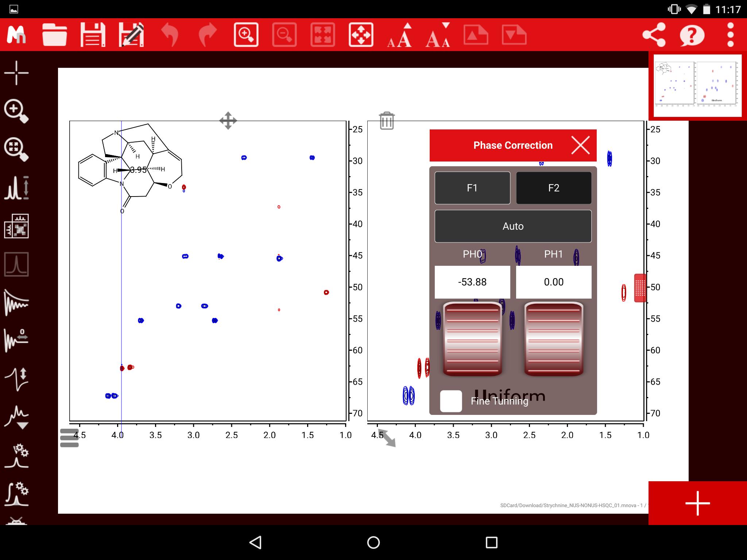Tap the Android home button
This screenshot has width=747, height=560.
373,542
